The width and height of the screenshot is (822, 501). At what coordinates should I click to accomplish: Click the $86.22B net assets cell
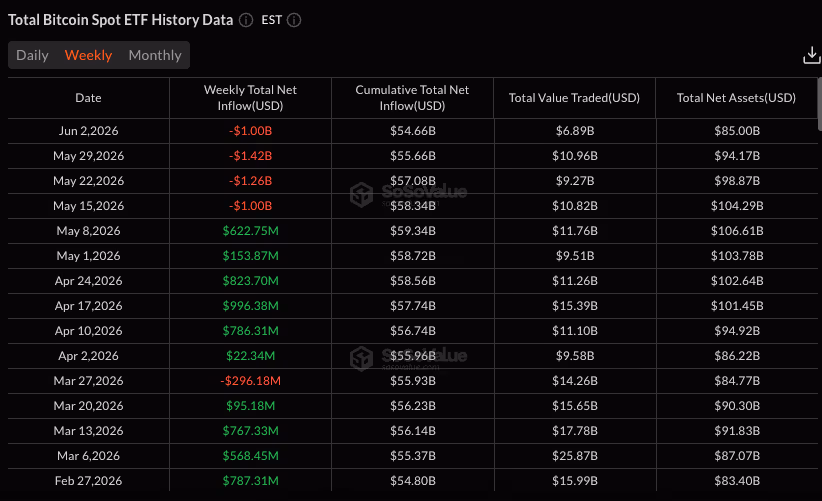737,356
